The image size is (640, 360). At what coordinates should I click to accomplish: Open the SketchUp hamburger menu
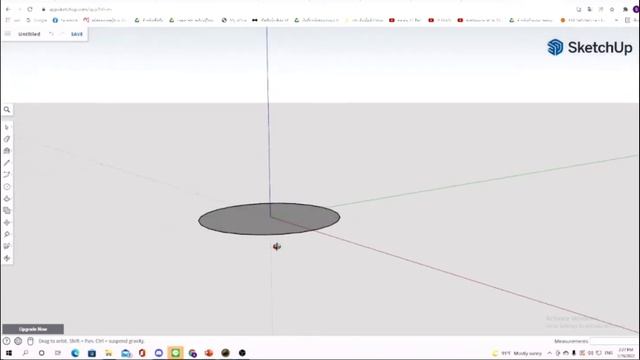coord(8,34)
